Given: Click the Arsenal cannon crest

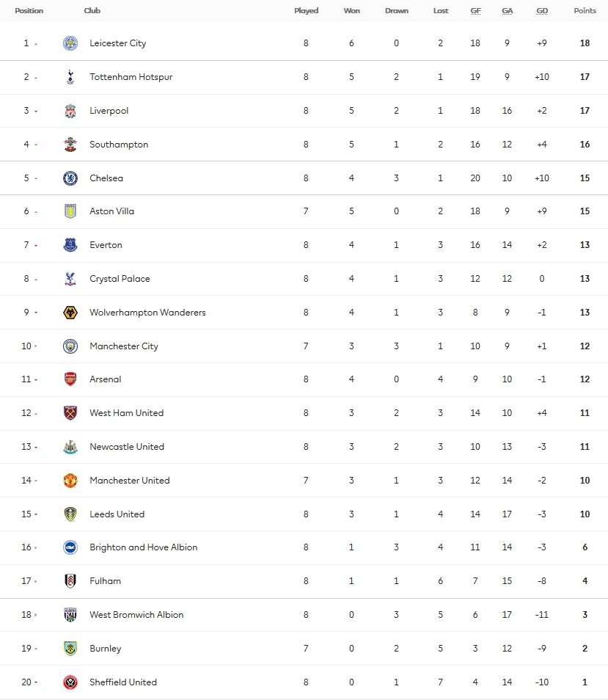Looking at the screenshot, I should coord(70,379).
